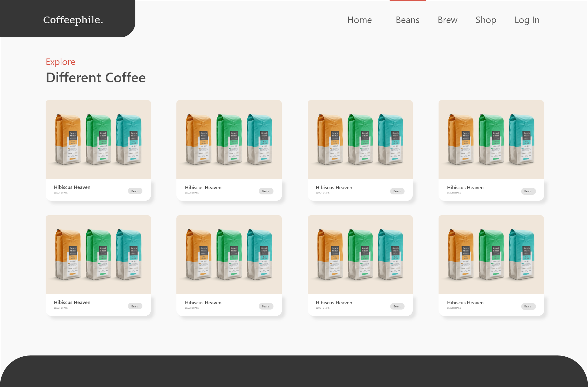Click Beans tag on bottom-right card

pyautogui.click(x=528, y=306)
